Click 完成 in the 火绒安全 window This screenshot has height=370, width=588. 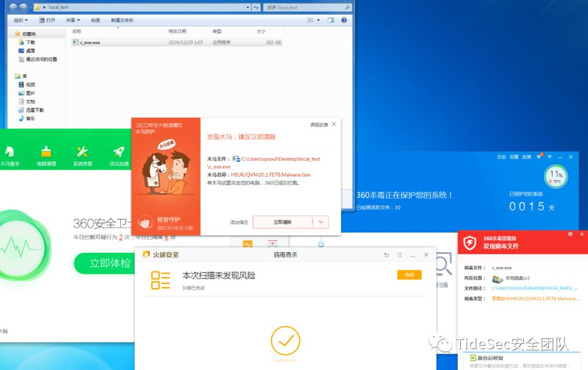(x=409, y=275)
